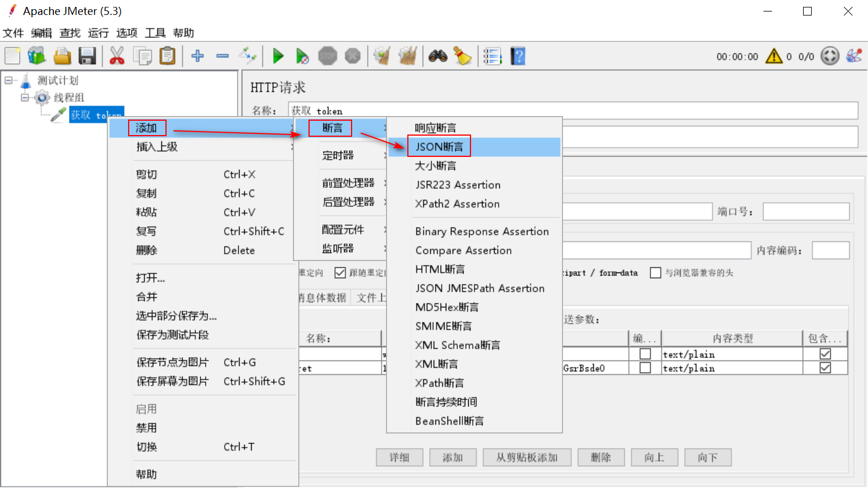Choose JSON断言 from the assertion submenu
868x488 pixels.
474,147
